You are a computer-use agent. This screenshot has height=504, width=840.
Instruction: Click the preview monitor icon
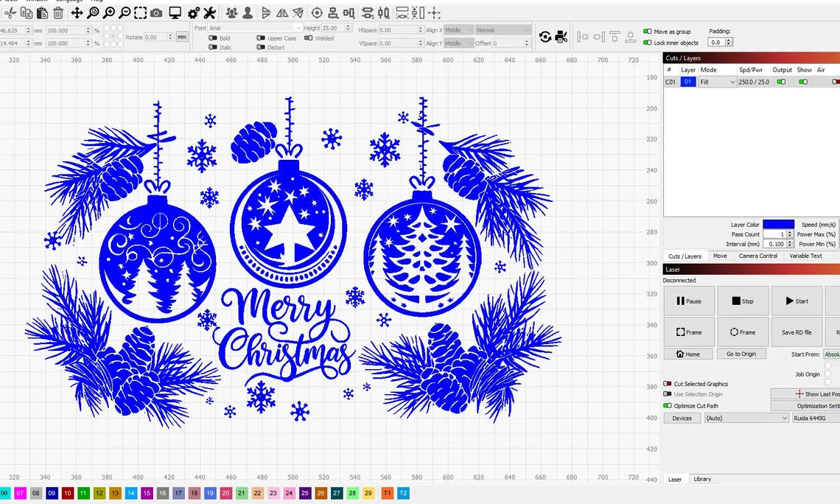[x=175, y=13]
